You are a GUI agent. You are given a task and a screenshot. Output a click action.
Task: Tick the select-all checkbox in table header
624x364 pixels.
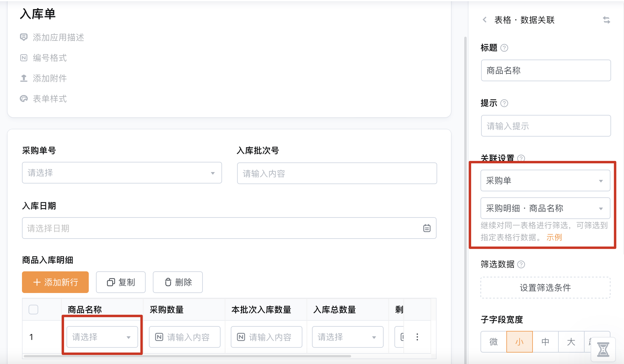pyautogui.click(x=33, y=310)
